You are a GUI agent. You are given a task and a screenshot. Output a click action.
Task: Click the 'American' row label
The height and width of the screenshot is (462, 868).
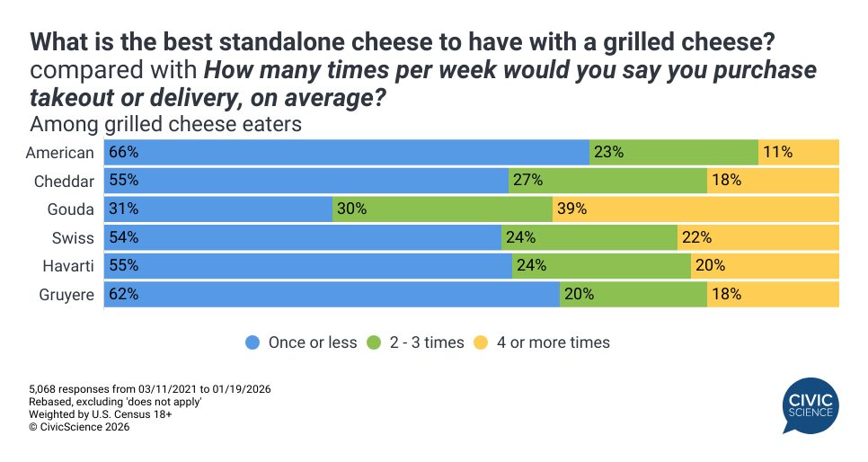60,153
